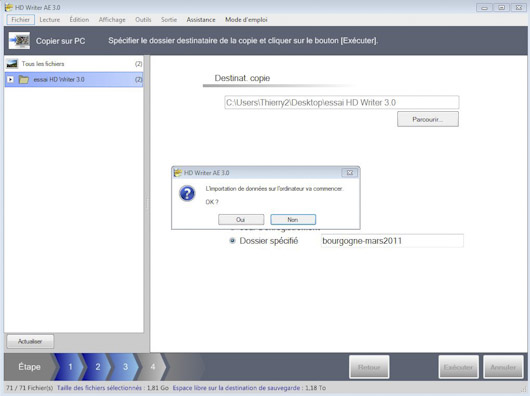Select the Dossier spécifié radio button
Viewport: 530px width, 396px height.
232,241
